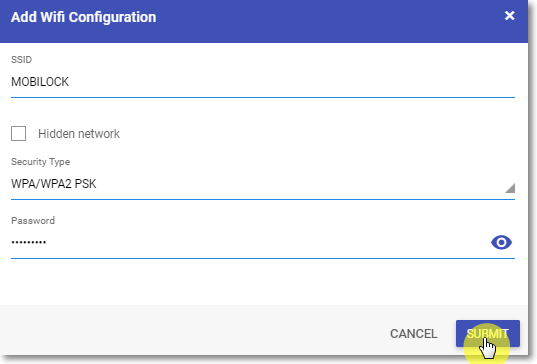
Task: Click the Security Type dropdown triangle arrow
Action: pos(510,188)
